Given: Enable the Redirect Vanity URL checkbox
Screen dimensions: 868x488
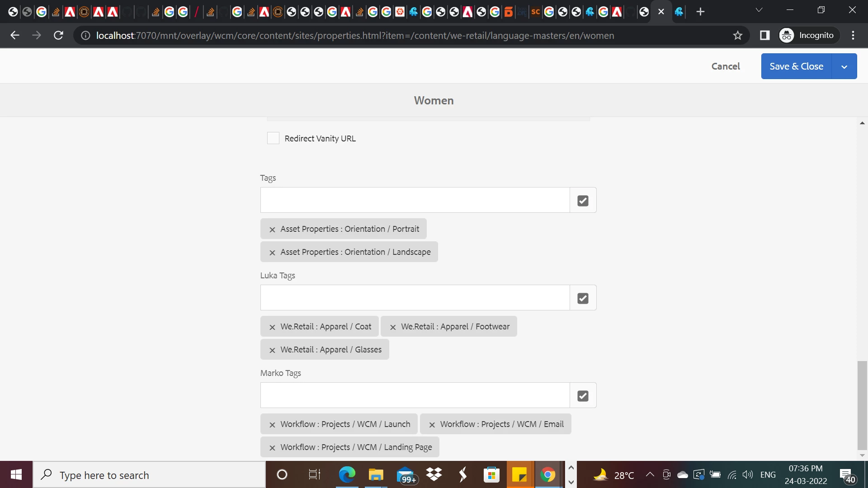Looking at the screenshot, I should 273,138.
